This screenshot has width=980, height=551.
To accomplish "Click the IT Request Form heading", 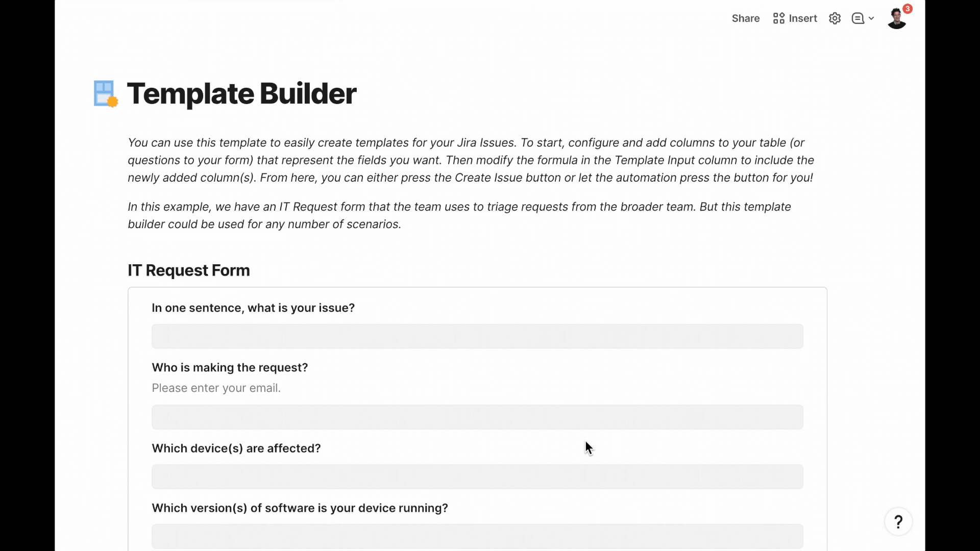I will [x=189, y=270].
